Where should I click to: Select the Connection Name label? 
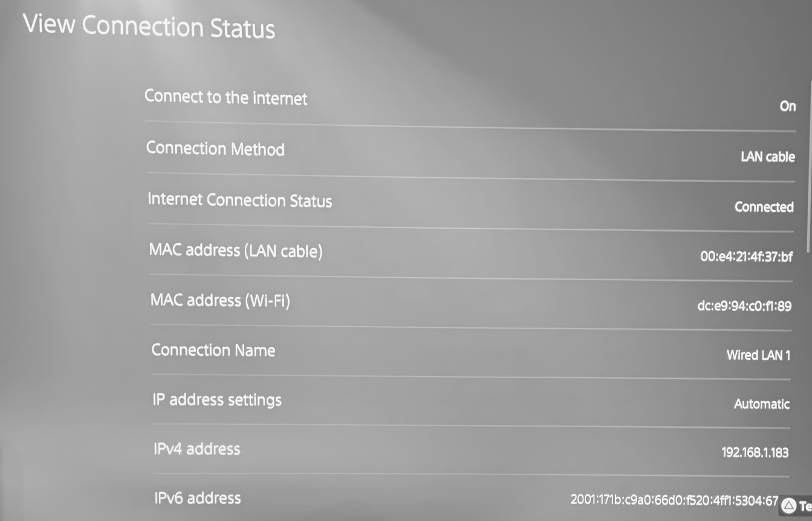click(x=213, y=350)
